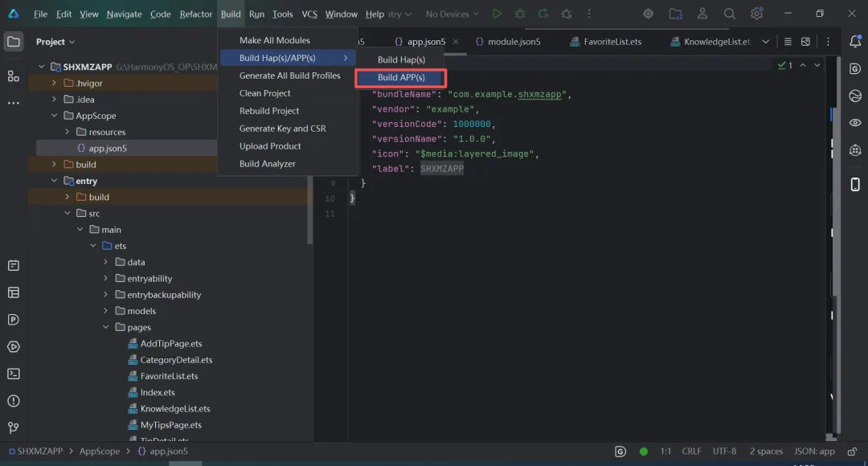Open the hidden editor tabs chevron dropdown
Screen dimensions: 868x466
tap(766, 42)
